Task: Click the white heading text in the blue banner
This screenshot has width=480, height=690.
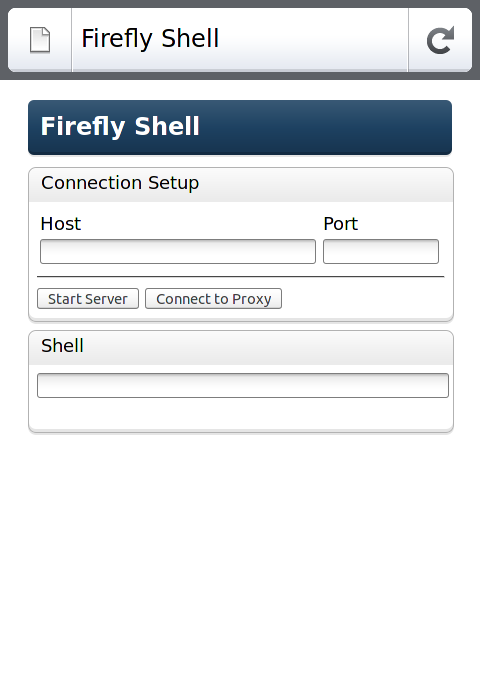Action: tap(120, 127)
